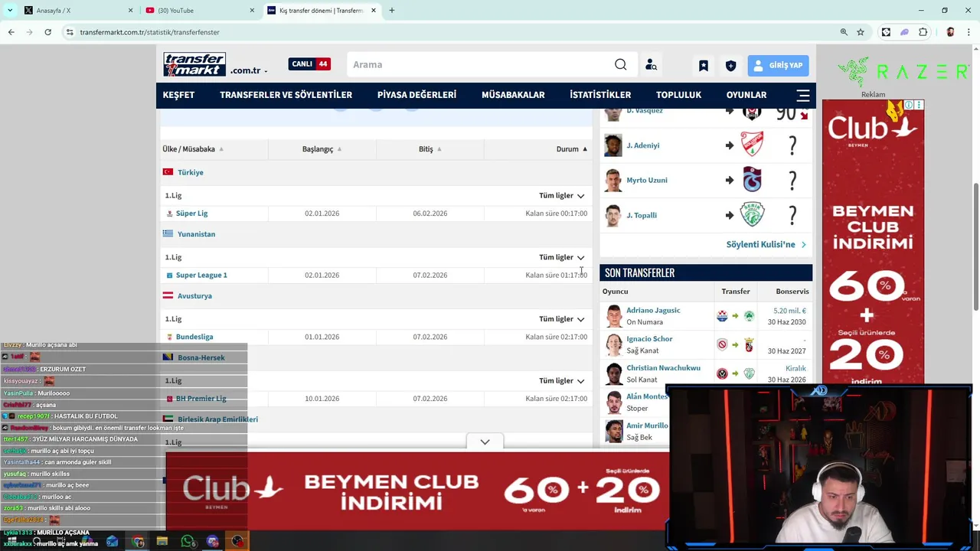980x551 pixels.
Task: Sort by Durum column
Action: tap(571, 149)
